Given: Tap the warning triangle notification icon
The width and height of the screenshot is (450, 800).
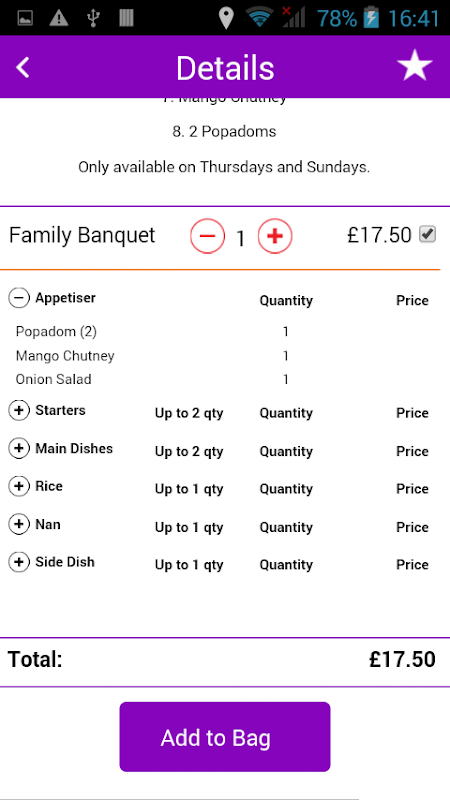Looking at the screenshot, I should 59,18.
